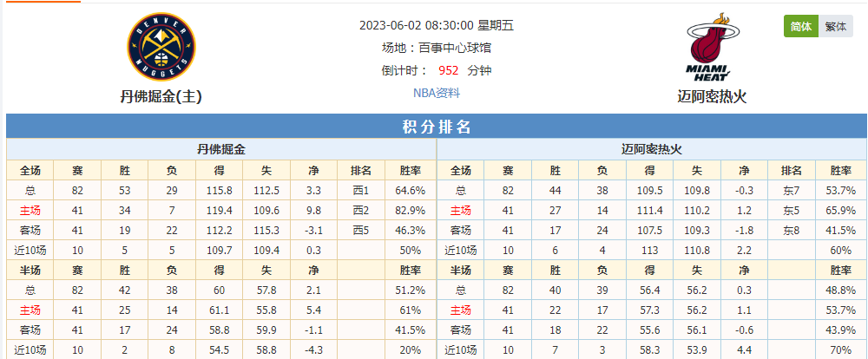The height and width of the screenshot is (359, 868).
Task: Click Heat total win rate 53.7% in 全场
Action: 841,191
